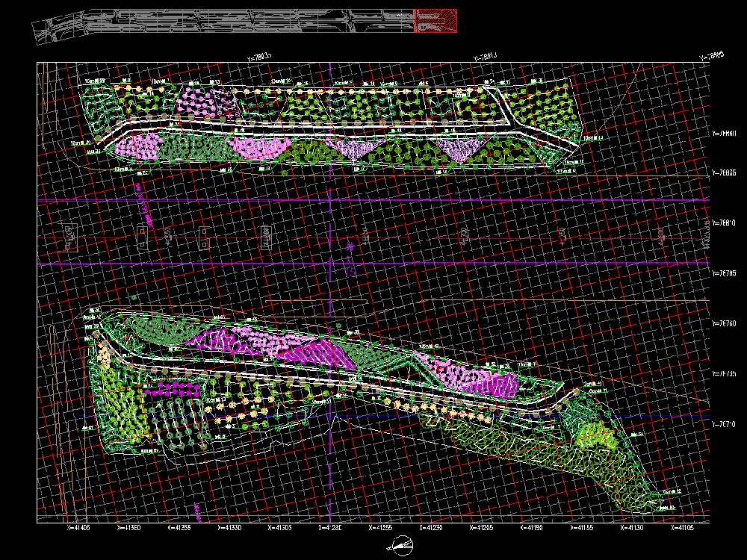Select the X=41330 bottom axis label
Image resolution: width=747 pixels, height=560 pixels.
pos(229,528)
